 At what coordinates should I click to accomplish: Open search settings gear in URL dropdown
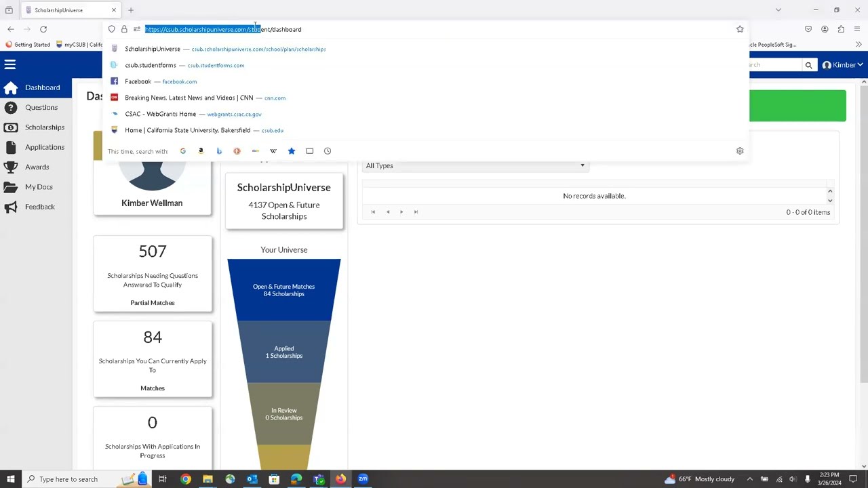pyautogui.click(x=740, y=151)
